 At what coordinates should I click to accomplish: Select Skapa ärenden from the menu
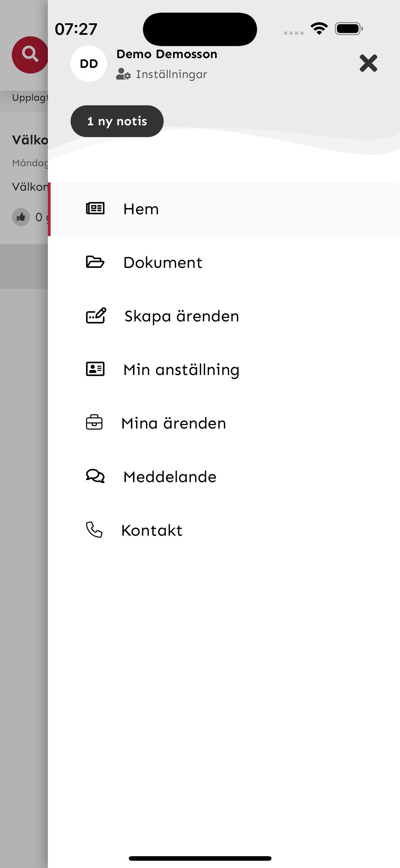tap(224, 316)
